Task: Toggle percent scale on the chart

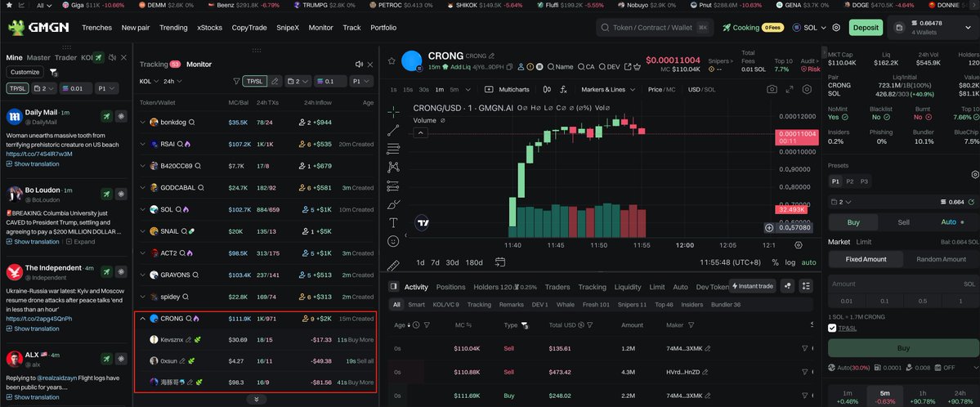Action: [x=775, y=262]
